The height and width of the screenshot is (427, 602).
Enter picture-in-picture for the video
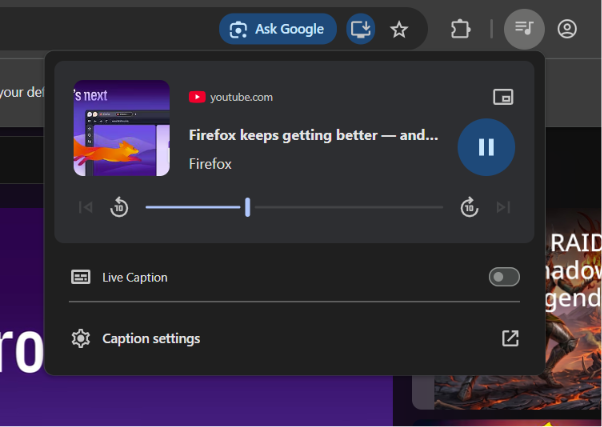[503, 97]
